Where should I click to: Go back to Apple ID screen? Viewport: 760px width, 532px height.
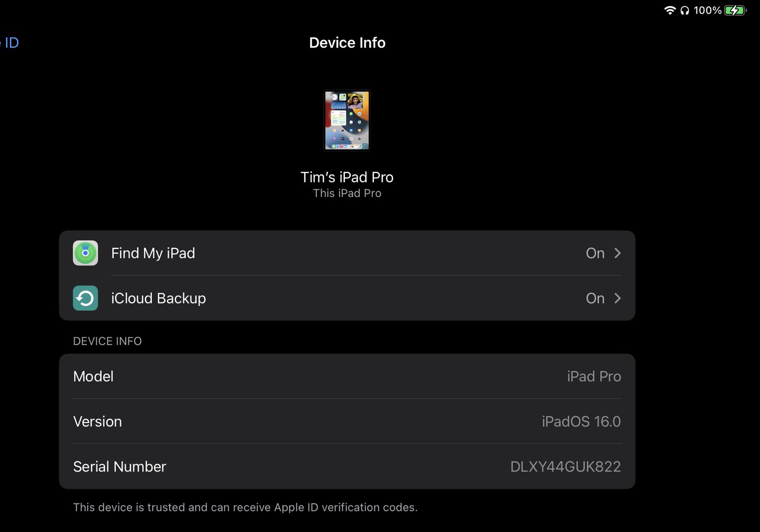[9, 43]
